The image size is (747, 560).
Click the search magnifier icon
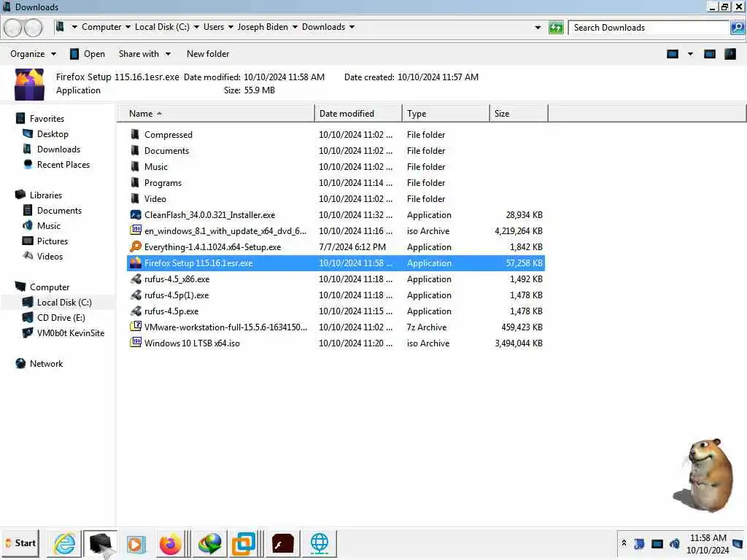click(x=737, y=28)
